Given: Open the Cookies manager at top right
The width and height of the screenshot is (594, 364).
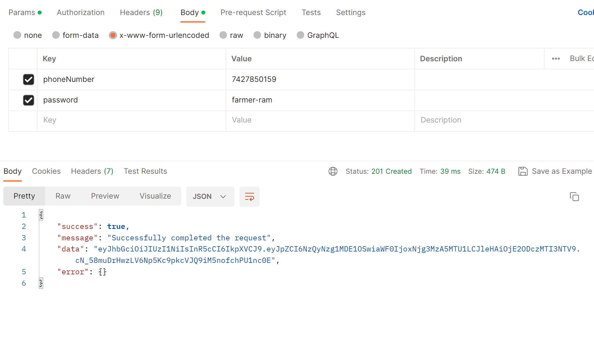Looking at the screenshot, I should click(x=586, y=12).
